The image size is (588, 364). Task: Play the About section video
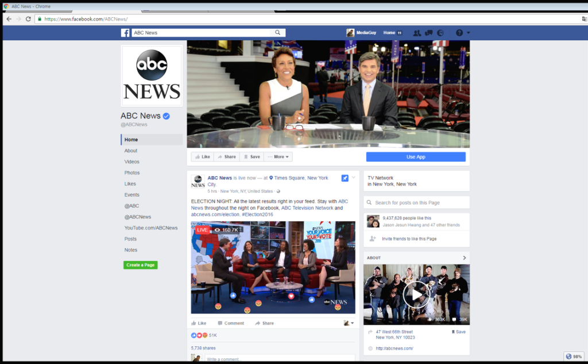click(x=416, y=295)
